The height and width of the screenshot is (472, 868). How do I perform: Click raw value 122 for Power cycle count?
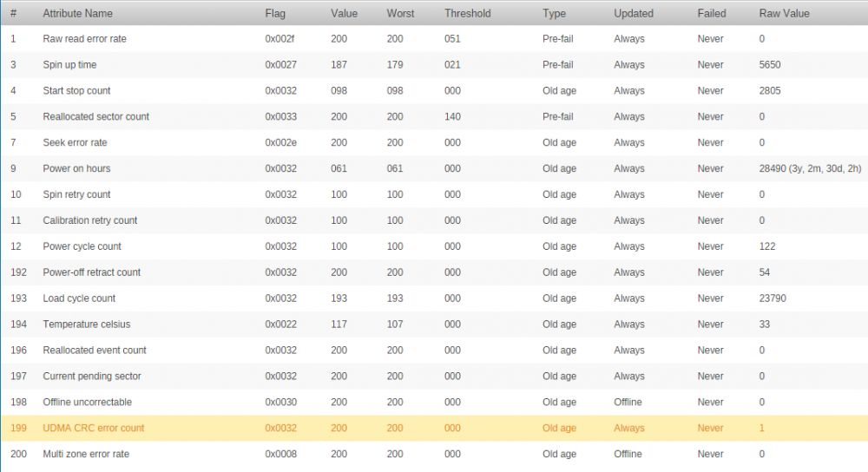point(766,246)
